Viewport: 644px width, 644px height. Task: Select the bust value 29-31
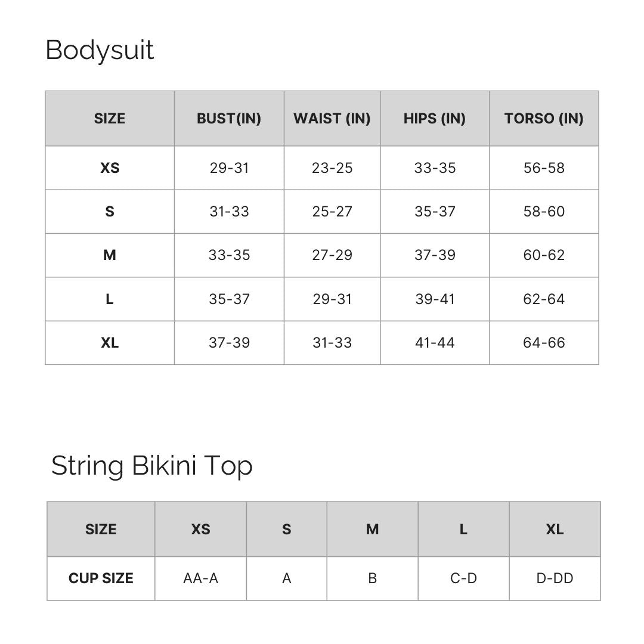(x=229, y=168)
